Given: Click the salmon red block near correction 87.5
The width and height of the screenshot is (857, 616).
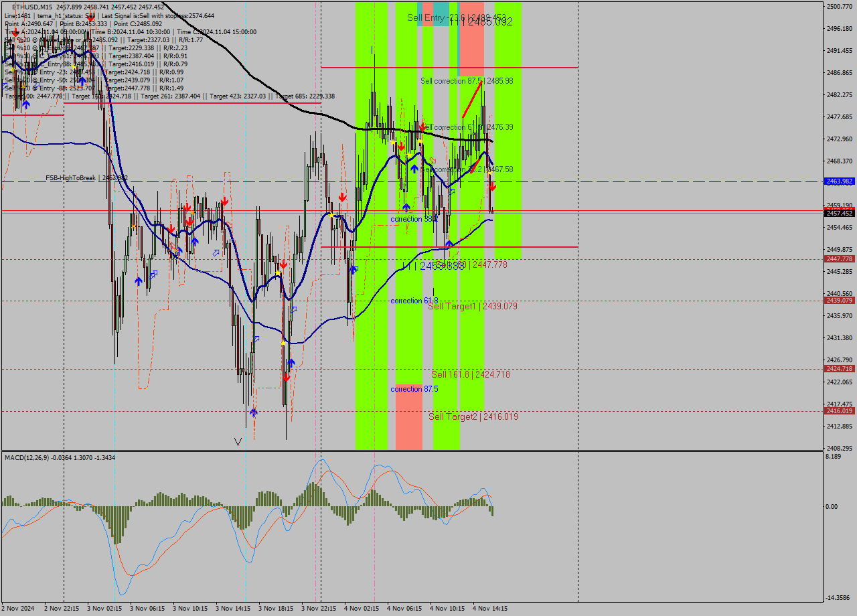Looking at the screenshot, I should [409, 416].
